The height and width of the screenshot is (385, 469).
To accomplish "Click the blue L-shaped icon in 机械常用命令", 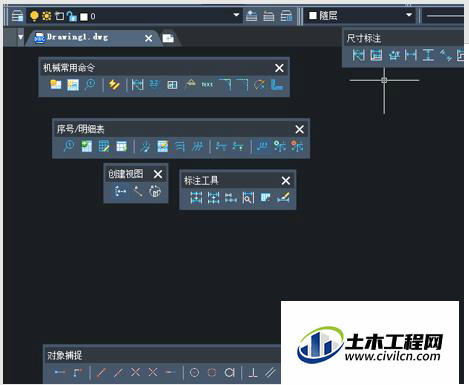I will 277,85.
